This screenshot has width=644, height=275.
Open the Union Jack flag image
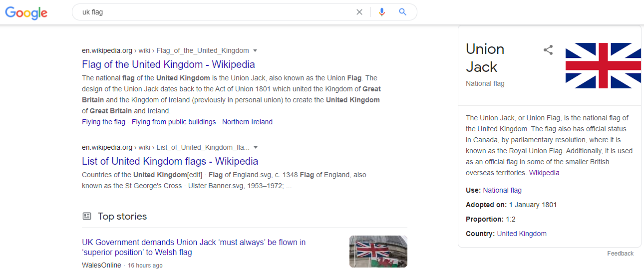pos(603,65)
